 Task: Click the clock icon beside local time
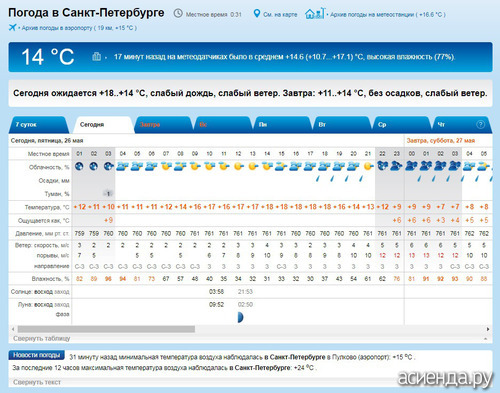(x=178, y=13)
